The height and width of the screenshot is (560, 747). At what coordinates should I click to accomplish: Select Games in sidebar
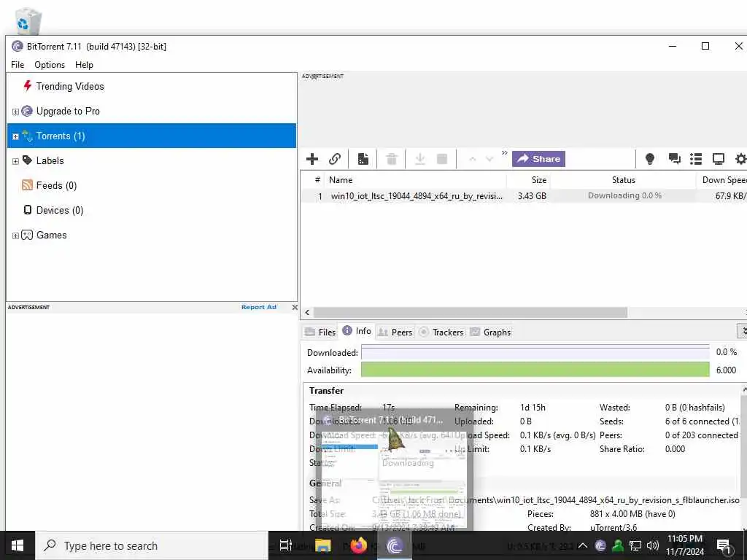52,235
